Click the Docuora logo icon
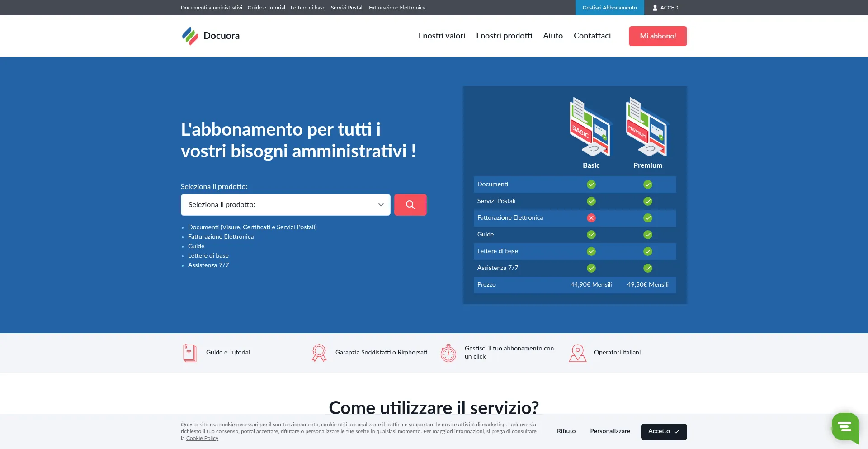868x449 pixels. [190, 36]
